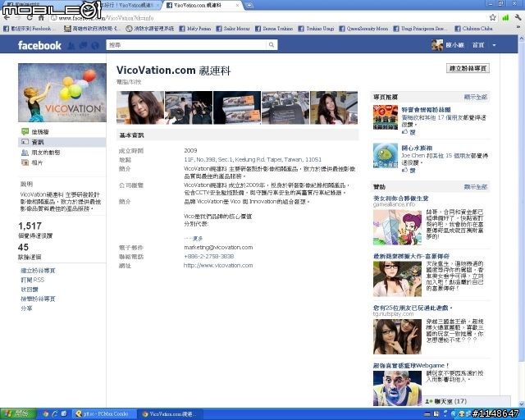Viewport: 525px width, 420px height.
Task: Open the Chibiusa Chiba bookmark
Action: [473, 29]
